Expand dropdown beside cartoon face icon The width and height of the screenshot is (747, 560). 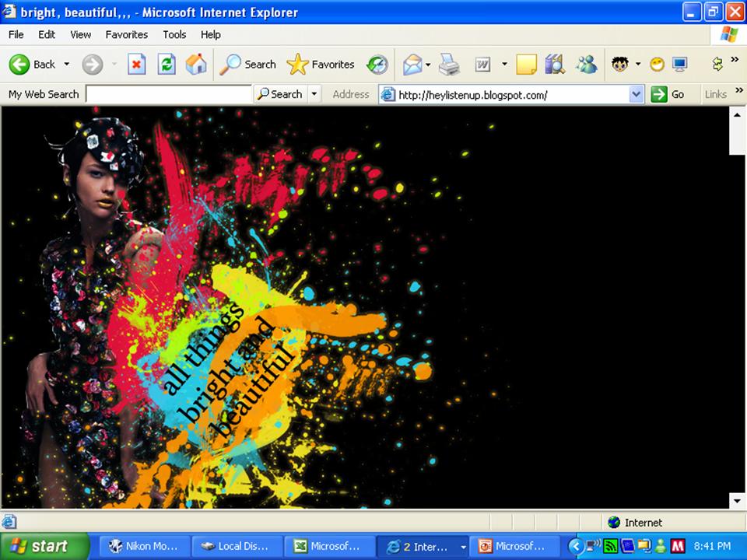coord(638,65)
